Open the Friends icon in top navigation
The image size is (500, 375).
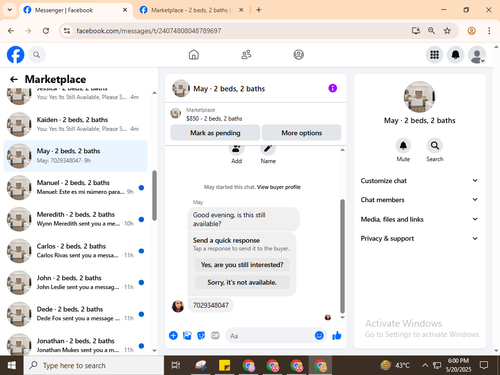pyautogui.click(x=246, y=55)
